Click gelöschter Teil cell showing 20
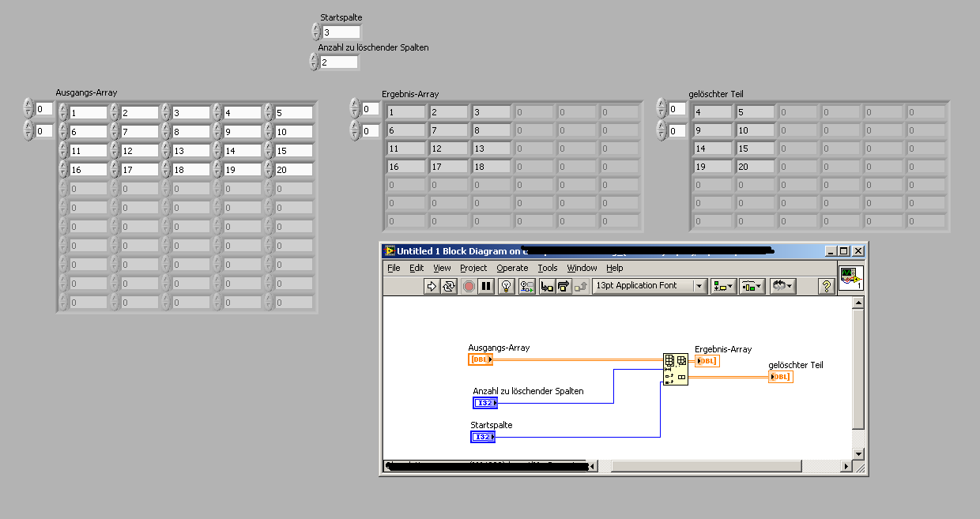This screenshot has width=980, height=519. click(x=756, y=167)
